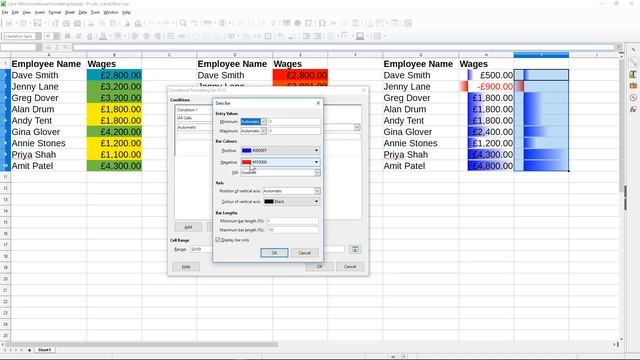
Task: Open the sidebar Functions fx icon
Action: [633, 109]
